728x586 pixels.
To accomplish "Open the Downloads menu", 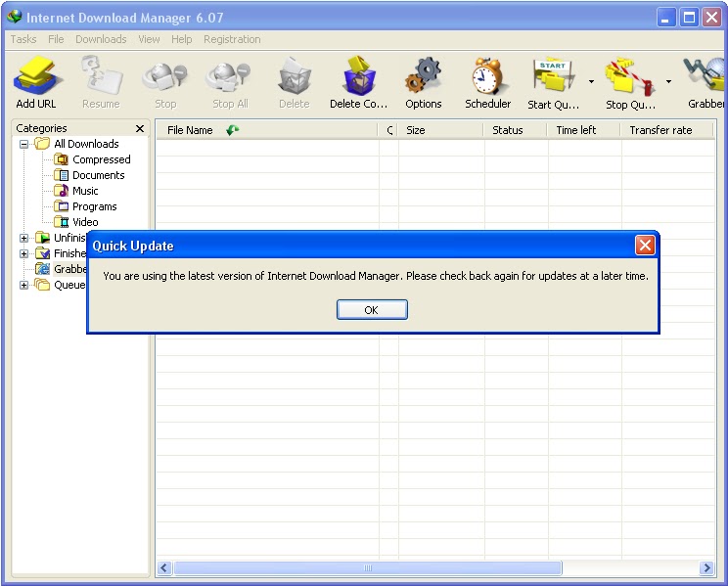I will [101, 39].
